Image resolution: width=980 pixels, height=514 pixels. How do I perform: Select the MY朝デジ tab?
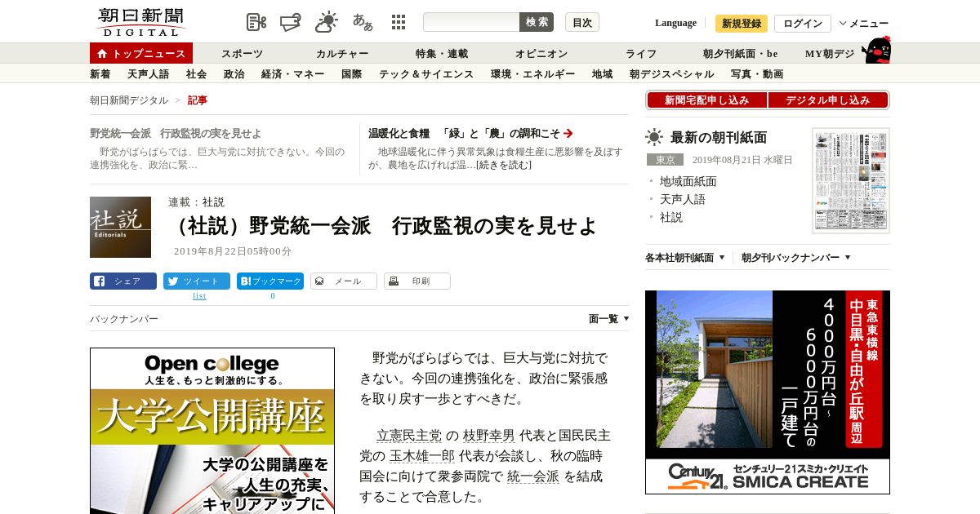pos(830,54)
